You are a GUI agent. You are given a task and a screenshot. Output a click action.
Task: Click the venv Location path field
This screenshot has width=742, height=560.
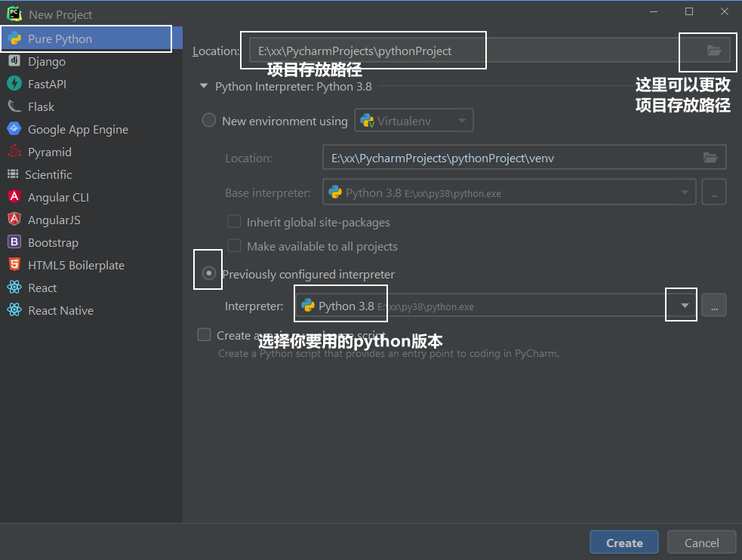[525, 158]
